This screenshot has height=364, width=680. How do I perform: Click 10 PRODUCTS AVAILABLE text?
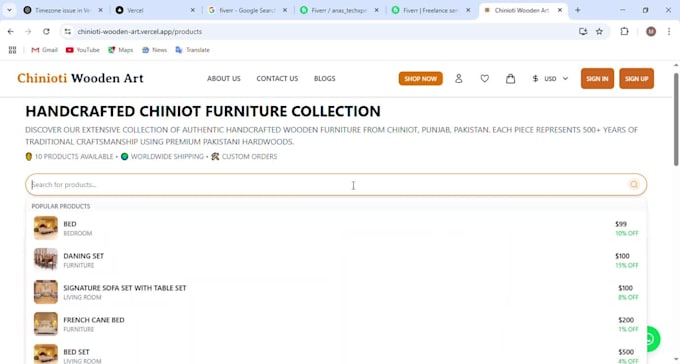[x=74, y=157]
